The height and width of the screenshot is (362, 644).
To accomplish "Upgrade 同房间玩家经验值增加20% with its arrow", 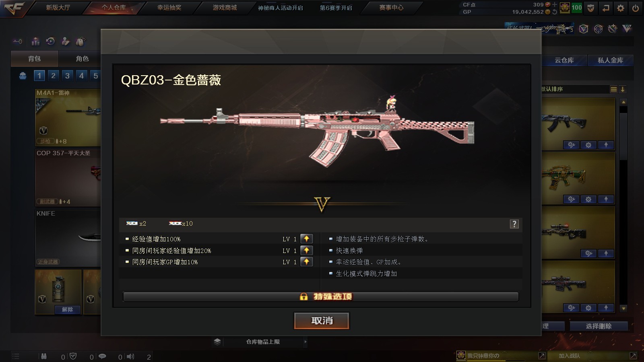I will click(x=306, y=250).
